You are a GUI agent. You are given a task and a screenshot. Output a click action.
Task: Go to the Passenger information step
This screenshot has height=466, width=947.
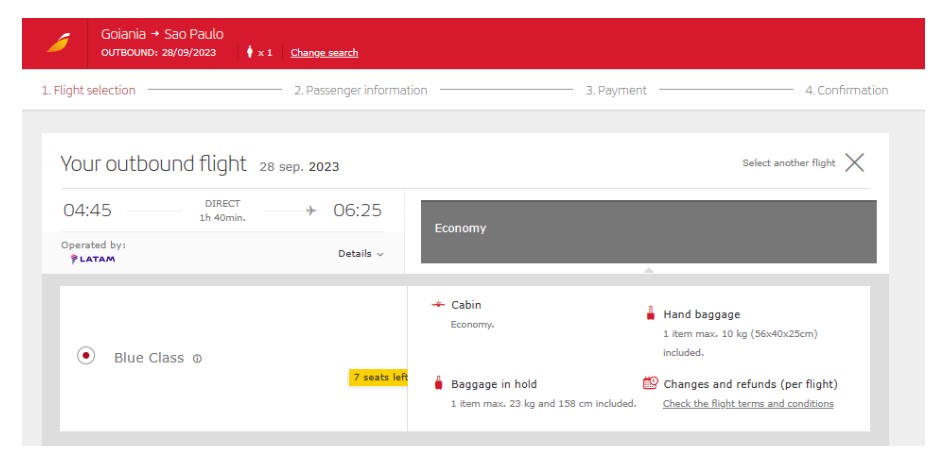click(360, 90)
